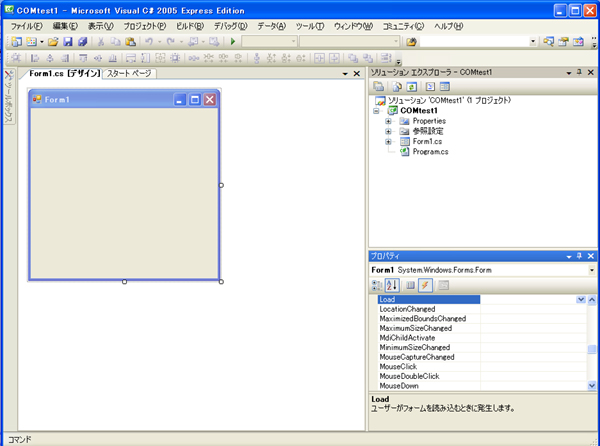Open the Add New Item dropdown arrow
Screen dimensions: 600x446
tap(42, 41)
